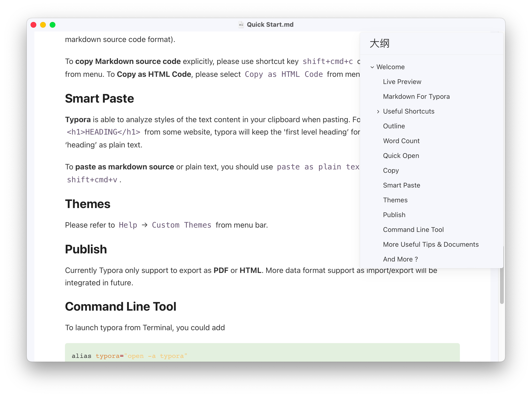Click the markdown file icon in title bar

pos(241,25)
